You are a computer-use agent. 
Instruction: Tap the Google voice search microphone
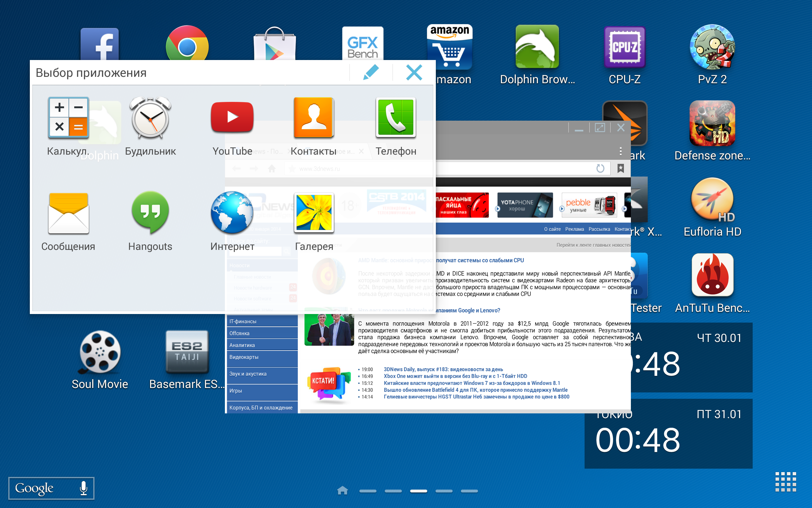coord(83,488)
